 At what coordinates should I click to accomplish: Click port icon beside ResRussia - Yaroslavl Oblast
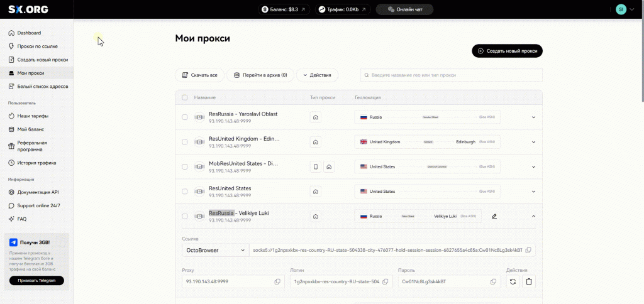coord(199,117)
